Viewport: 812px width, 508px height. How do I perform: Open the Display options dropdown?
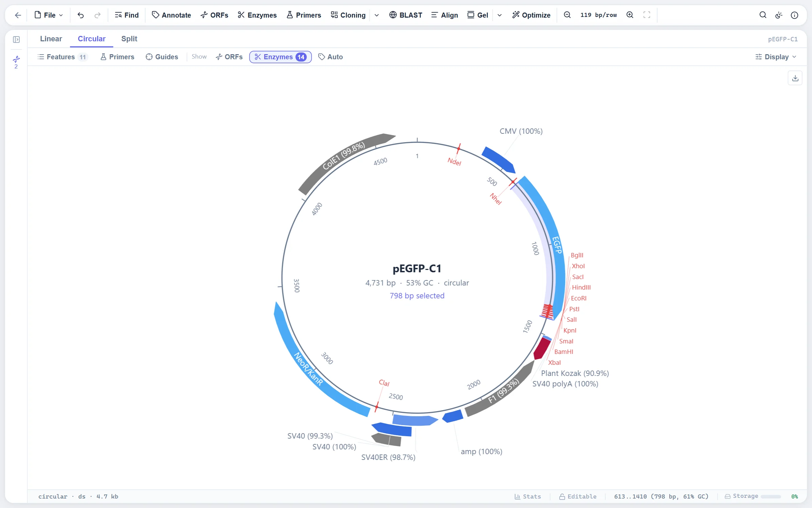[x=776, y=57]
